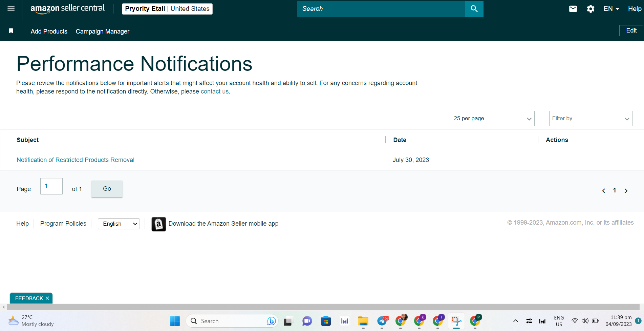Viewport: 644px width, 331px height.
Task: Open the 25 per page dropdown
Action: (492, 119)
